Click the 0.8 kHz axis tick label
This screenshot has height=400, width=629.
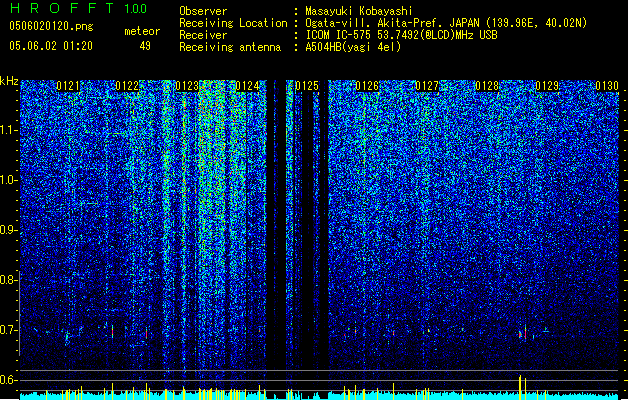[8, 280]
